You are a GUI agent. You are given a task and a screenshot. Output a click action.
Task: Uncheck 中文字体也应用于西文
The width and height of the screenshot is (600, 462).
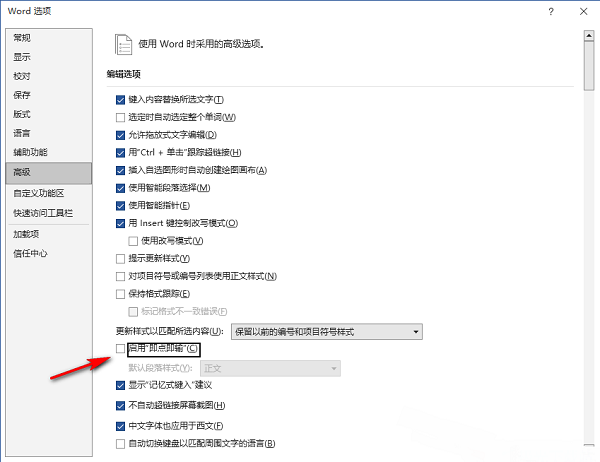121,426
